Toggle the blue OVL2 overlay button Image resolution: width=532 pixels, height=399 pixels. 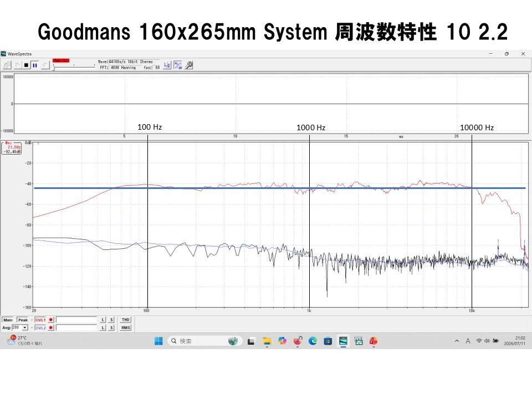click(40, 328)
